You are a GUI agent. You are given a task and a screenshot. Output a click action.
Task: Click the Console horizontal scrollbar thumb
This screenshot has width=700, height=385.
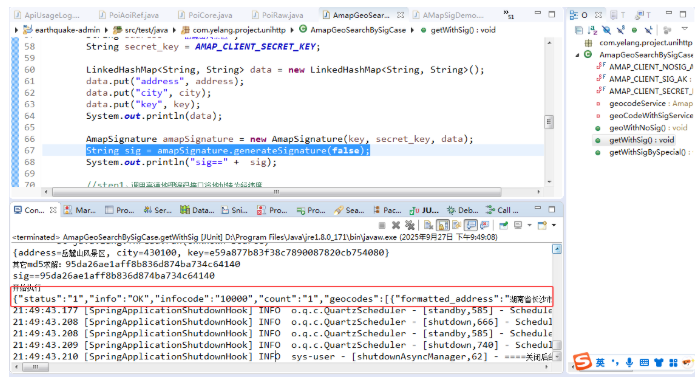(35, 367)
